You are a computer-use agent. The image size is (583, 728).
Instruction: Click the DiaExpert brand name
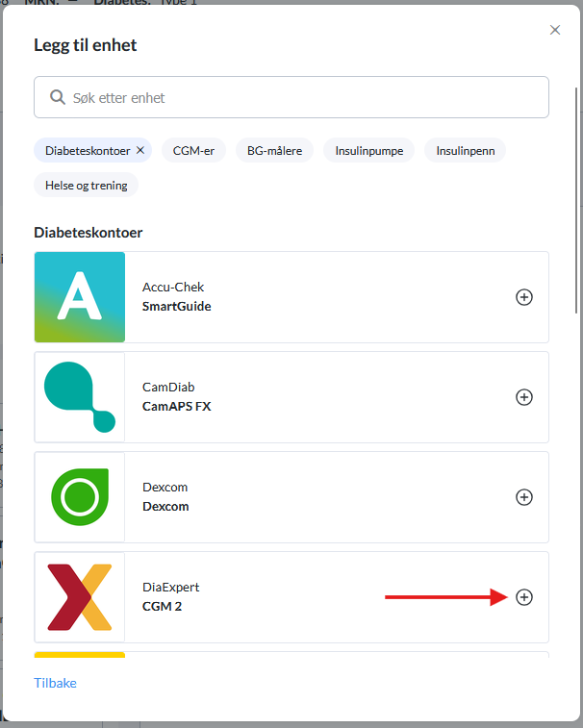170,588
